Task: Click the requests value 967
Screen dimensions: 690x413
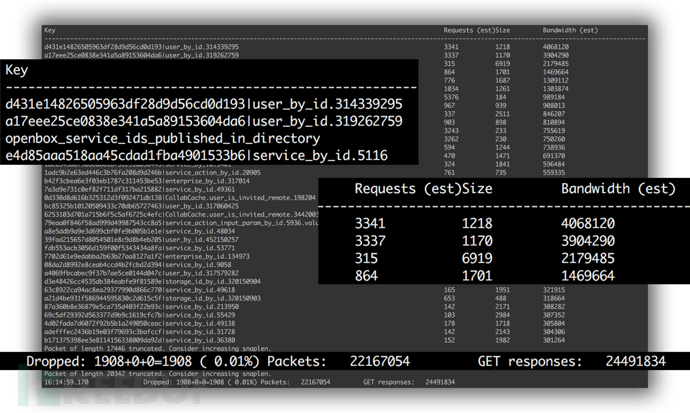Action: point(449,105)
